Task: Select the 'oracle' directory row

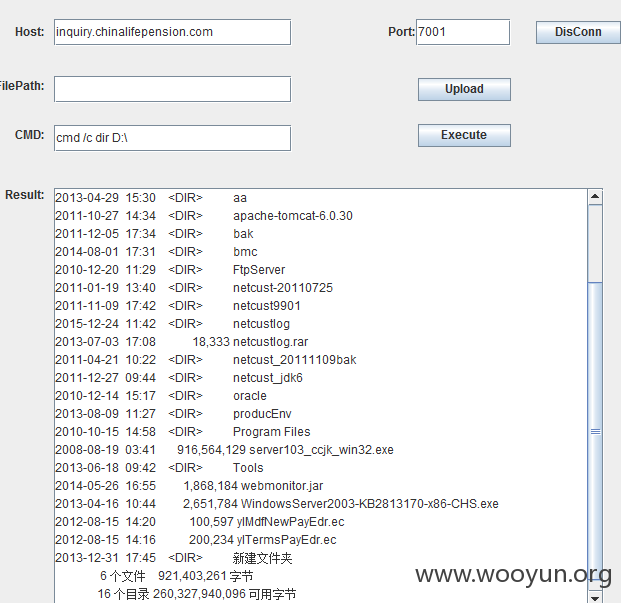Action: pos(161,396)
